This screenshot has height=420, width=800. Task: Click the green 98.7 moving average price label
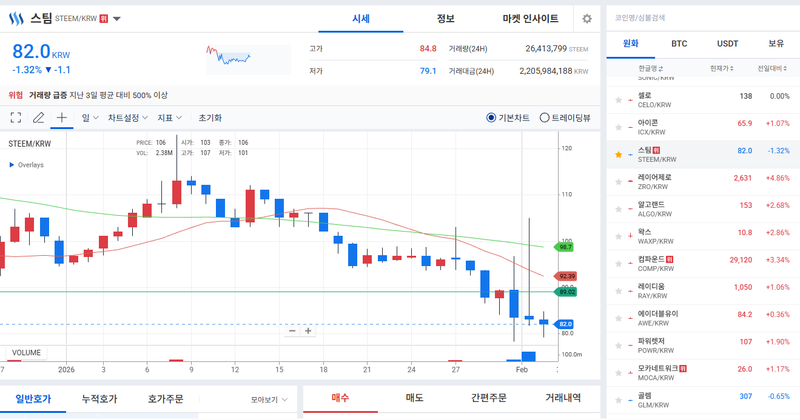point(564,246)
